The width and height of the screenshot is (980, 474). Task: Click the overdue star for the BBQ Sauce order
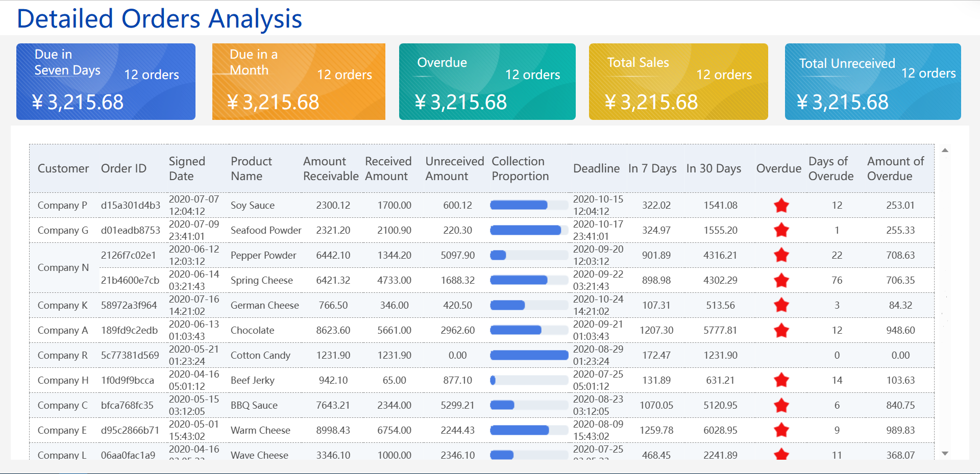click(781, 405)
